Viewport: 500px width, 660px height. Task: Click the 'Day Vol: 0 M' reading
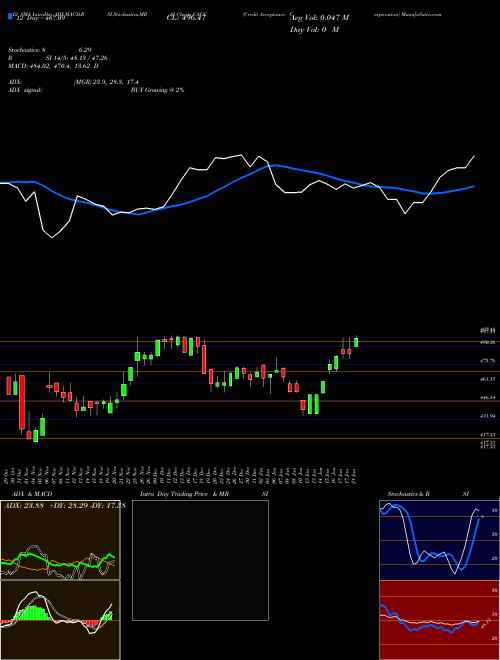[314, 30]
